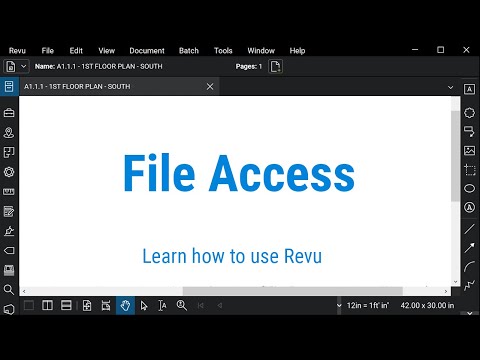Select the Callout tool
The width and height of the screenshot is (480, 360).
(469, 131)
